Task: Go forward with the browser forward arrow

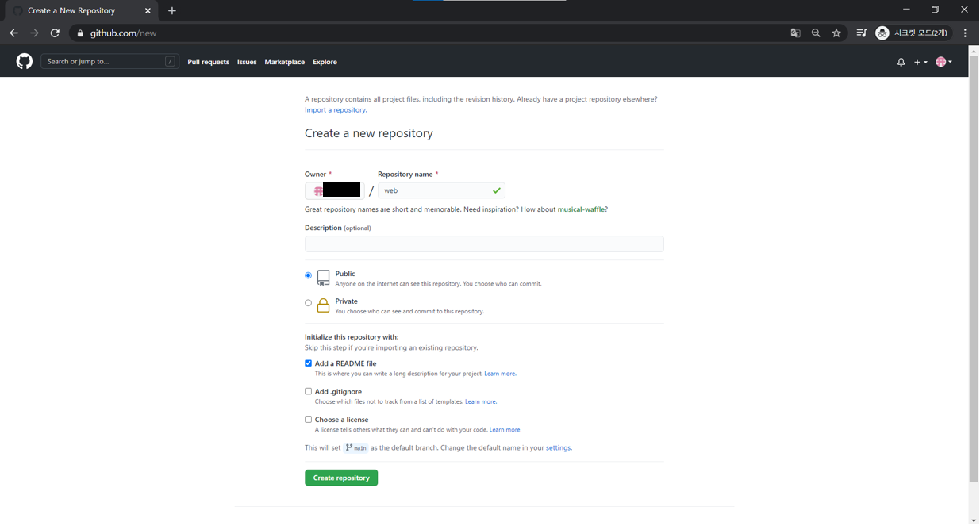Action: 34,33
